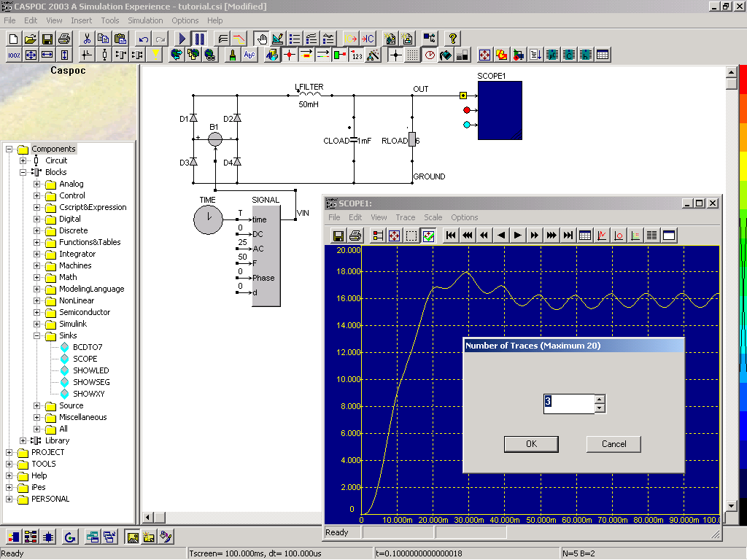The width and height of the screenshot is (747, 560).
Task: Click the red clock icon in the toolbar
Action: [x=430, y=55]
